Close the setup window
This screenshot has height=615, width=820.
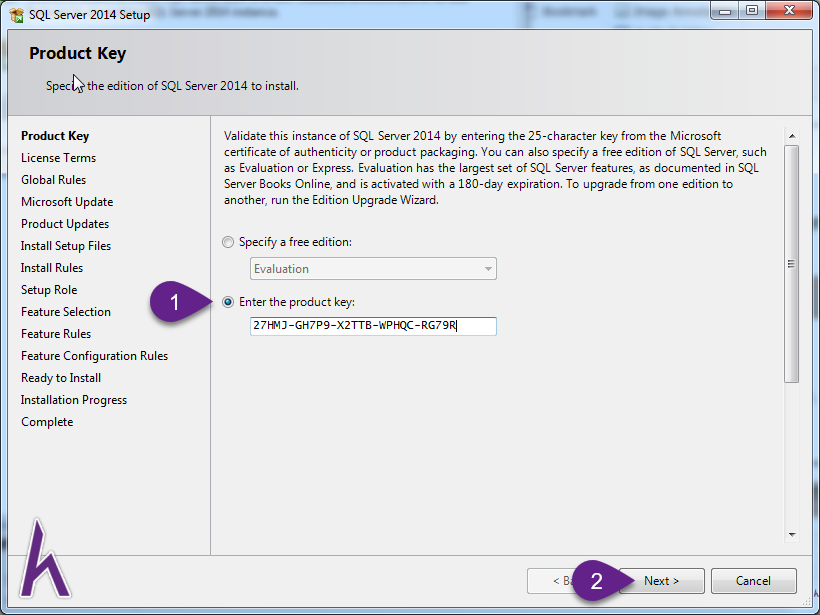pos(789,10)
